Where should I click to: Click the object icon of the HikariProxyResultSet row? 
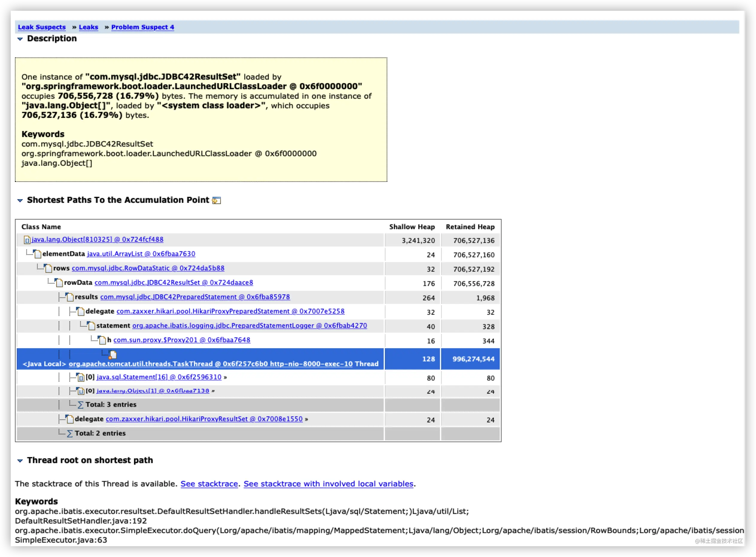coord(69,419)
